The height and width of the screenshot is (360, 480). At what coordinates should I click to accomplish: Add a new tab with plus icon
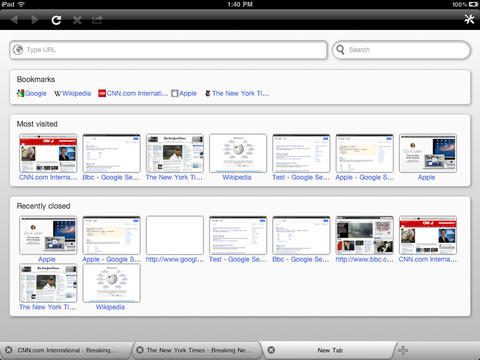tap(403, 350)
